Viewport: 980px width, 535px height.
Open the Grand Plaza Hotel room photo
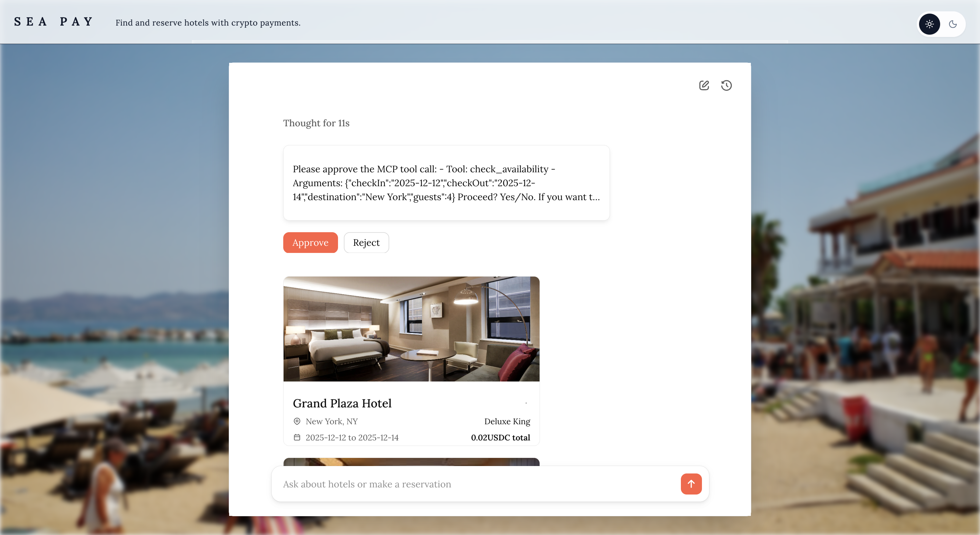(x=411, y=329)
